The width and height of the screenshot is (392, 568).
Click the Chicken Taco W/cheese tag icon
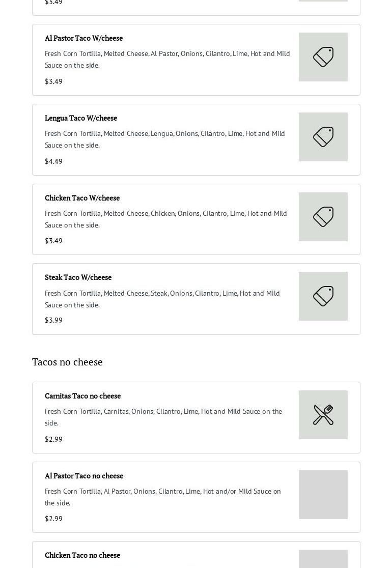(x=323, y=217)
